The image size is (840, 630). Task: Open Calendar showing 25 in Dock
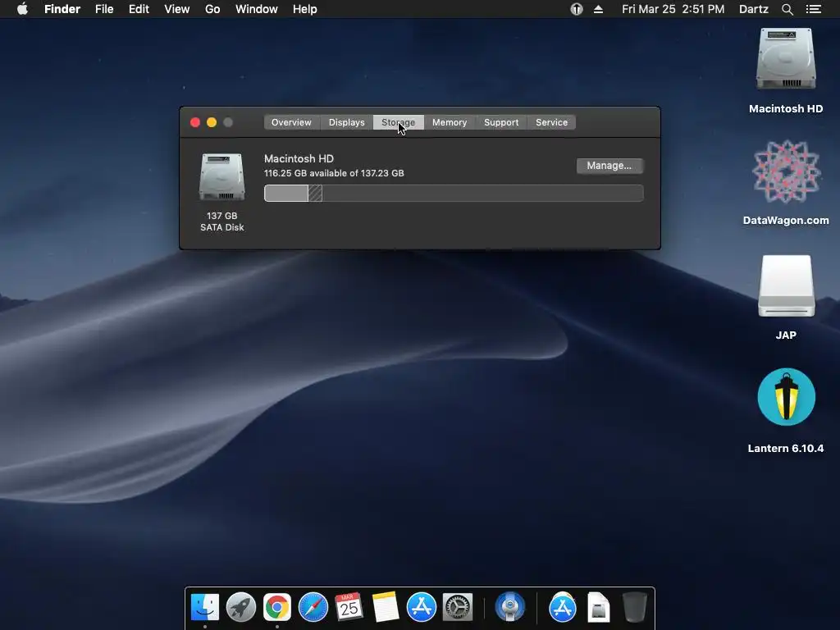(349, 607)
